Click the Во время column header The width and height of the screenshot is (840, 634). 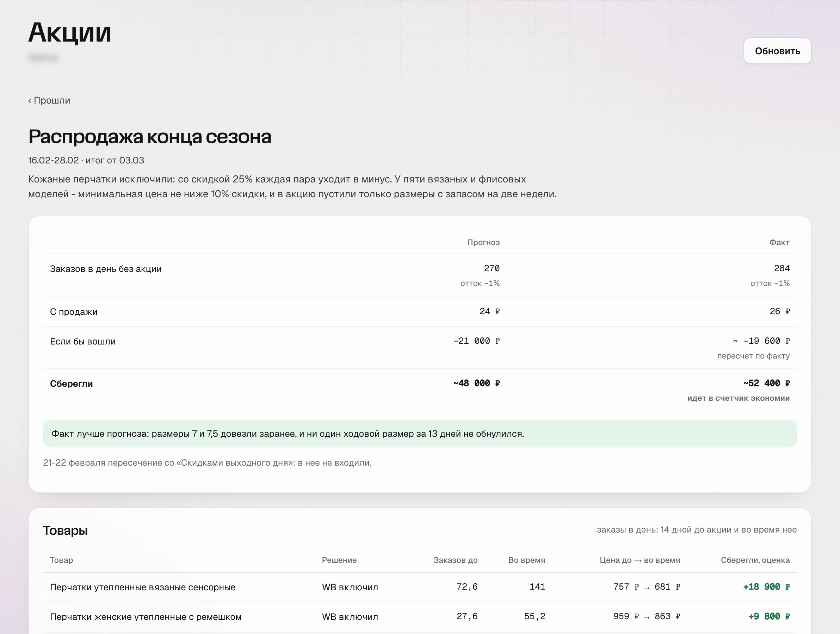click(x=526, y=560)
